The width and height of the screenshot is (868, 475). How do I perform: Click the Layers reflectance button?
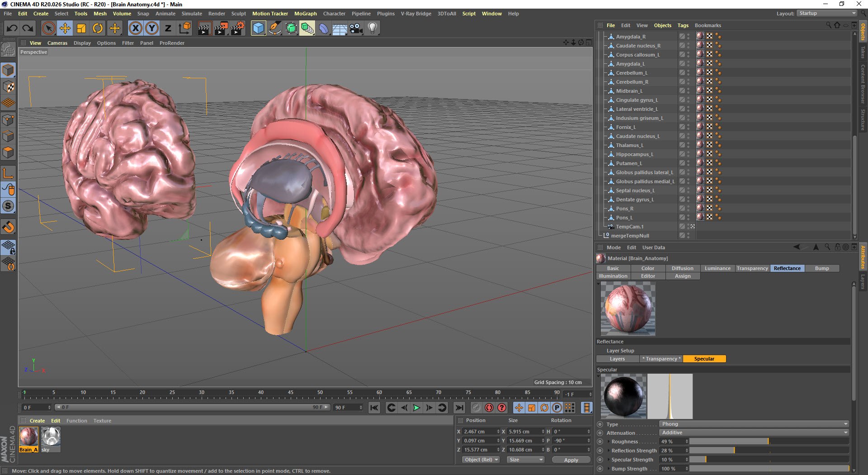click(x=617, y=359)
